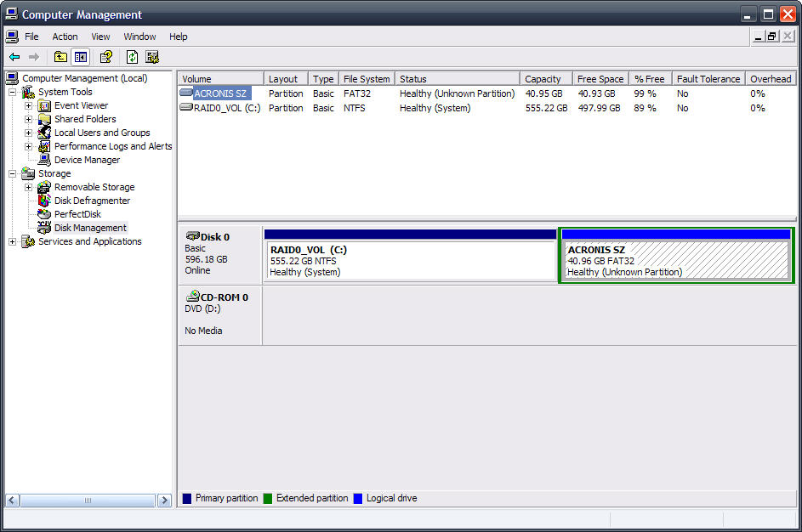The height and width of the screenshot is (532, 802).
Task: Select the ACRONIS SZ partition block
Action: point(676,256)
